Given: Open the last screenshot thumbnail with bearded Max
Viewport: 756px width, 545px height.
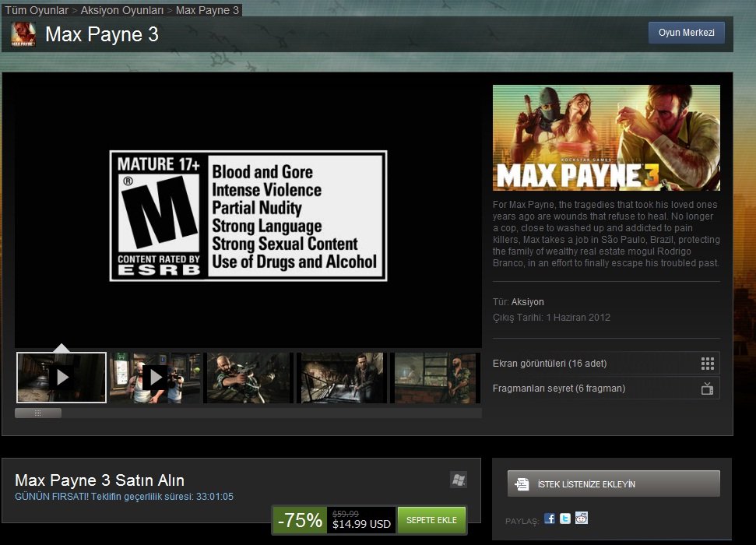Looking at the screenshot, I should (437, 377).
